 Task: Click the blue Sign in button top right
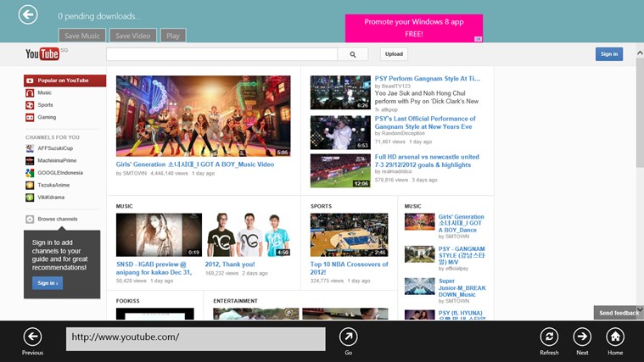point(608,54)
